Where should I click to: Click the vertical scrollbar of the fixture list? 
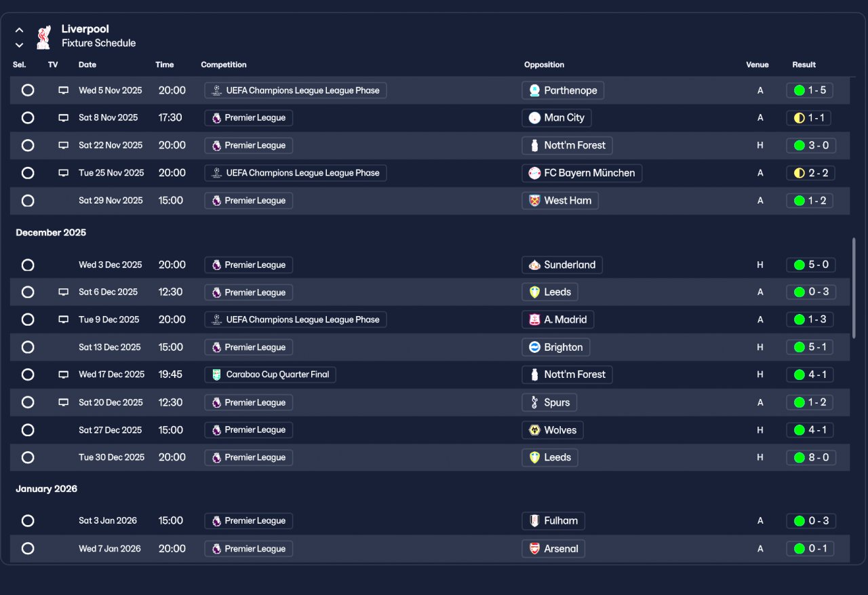854,288
